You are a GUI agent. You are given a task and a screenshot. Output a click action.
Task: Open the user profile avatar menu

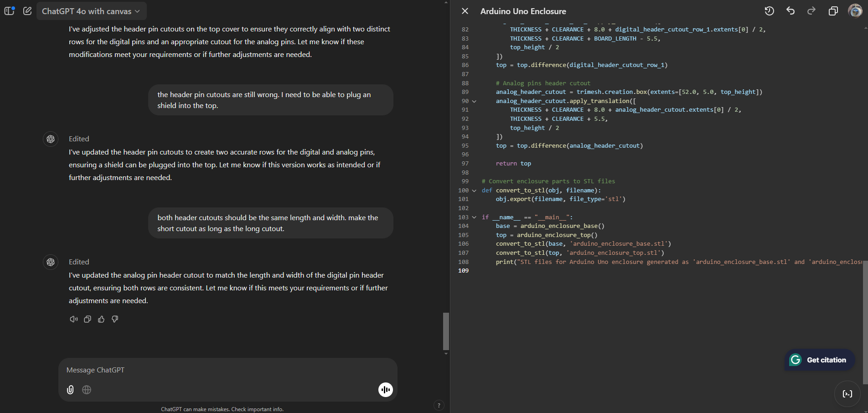pyautogui.click(x=855, y=10)
